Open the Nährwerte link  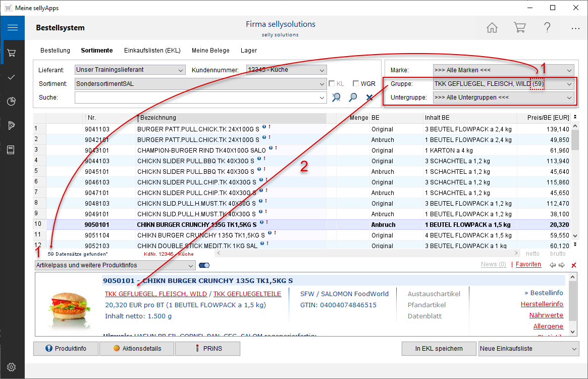pos(546,315)
